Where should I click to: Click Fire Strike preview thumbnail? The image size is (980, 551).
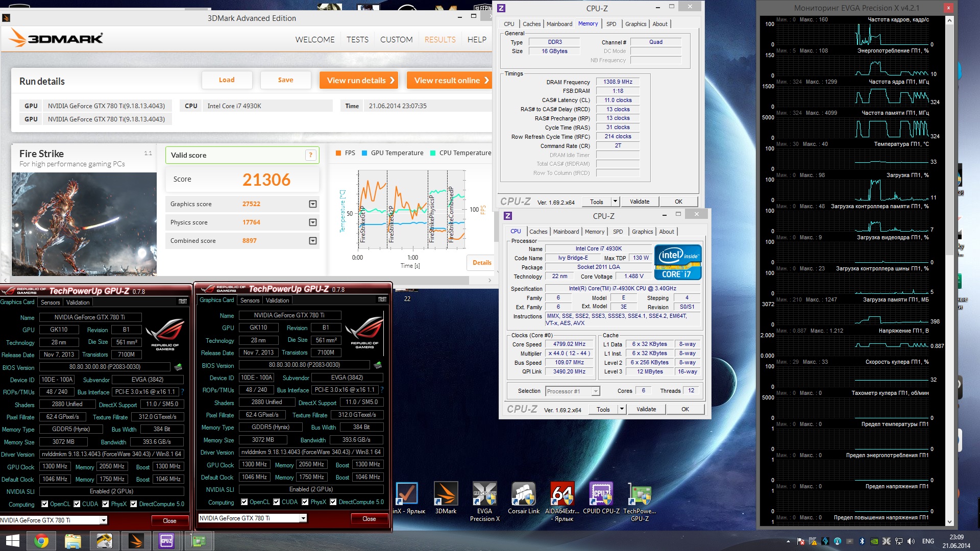tap(84, 224)
